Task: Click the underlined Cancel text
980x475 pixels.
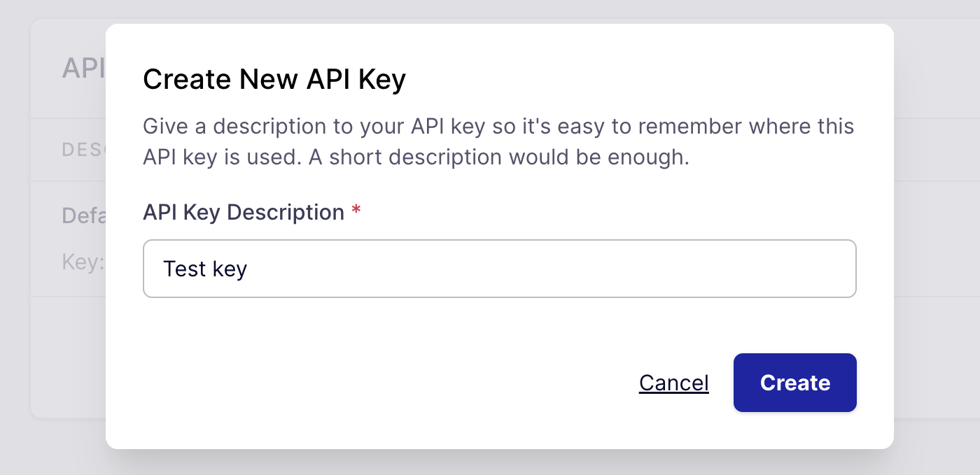Action: tap(673, 384)
